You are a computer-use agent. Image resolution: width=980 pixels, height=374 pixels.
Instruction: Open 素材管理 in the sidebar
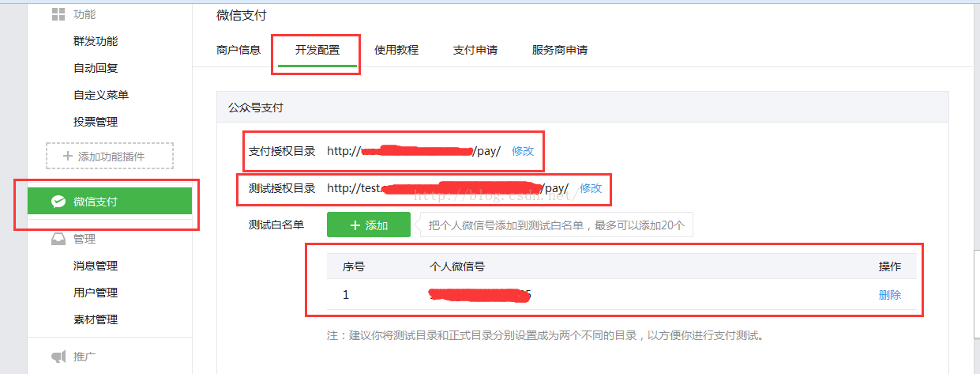point(96,319)
